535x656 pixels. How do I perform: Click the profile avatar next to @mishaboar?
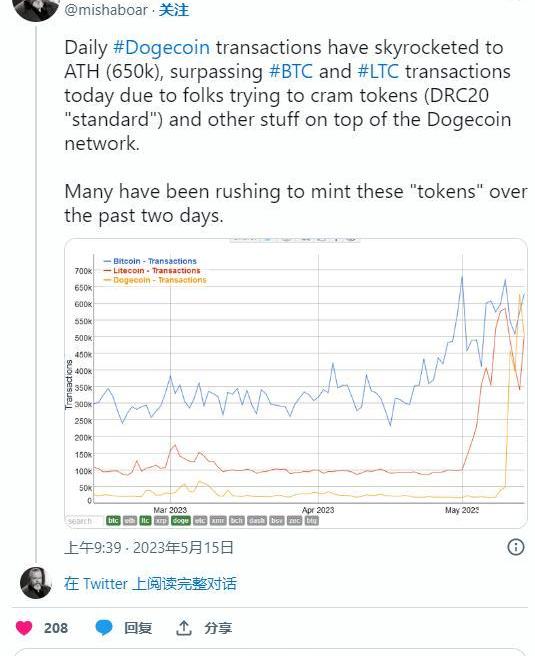tap(36, 8)
